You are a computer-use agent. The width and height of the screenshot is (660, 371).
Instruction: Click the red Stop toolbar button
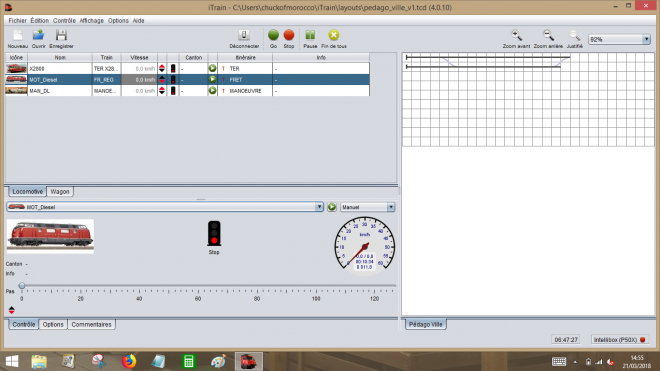point(289,35)
